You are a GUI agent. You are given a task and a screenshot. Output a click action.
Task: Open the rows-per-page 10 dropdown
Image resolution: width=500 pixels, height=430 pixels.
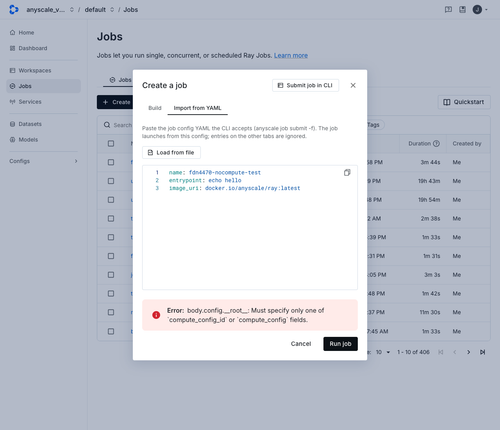pos(383,352)
